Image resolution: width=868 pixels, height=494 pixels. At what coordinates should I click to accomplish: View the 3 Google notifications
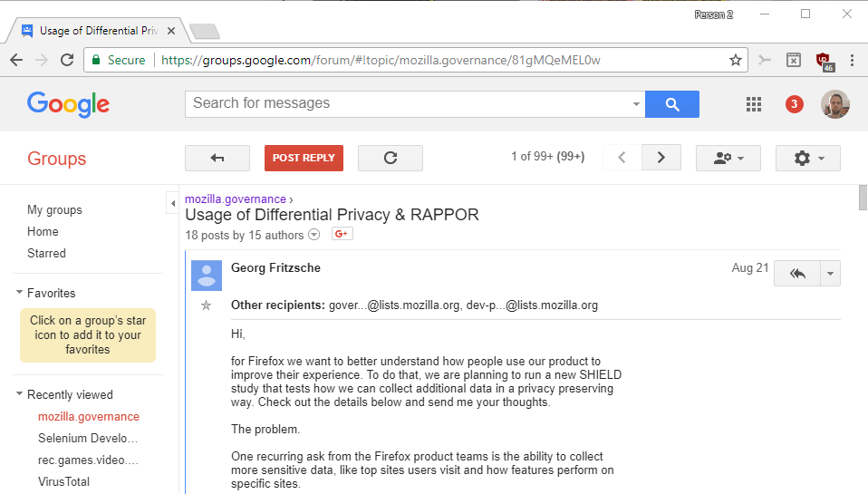(795, 104)
